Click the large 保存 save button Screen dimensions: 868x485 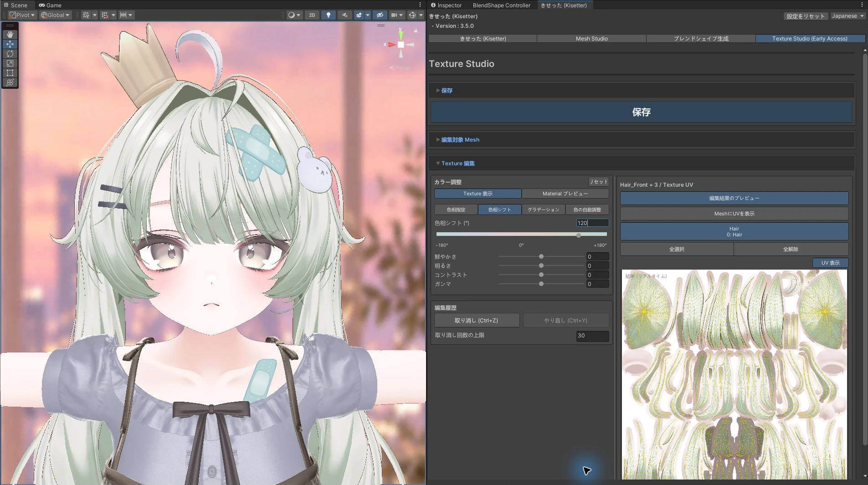point(641,112)
